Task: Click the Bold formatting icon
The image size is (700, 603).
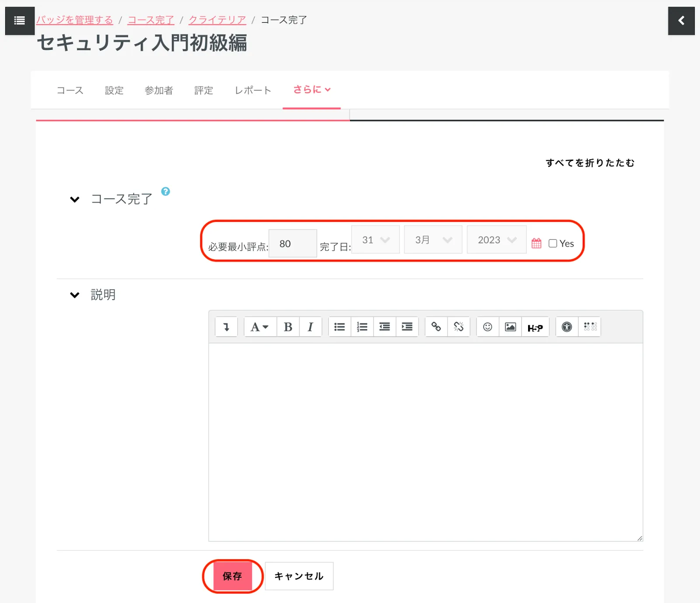Action: [288, 327]
